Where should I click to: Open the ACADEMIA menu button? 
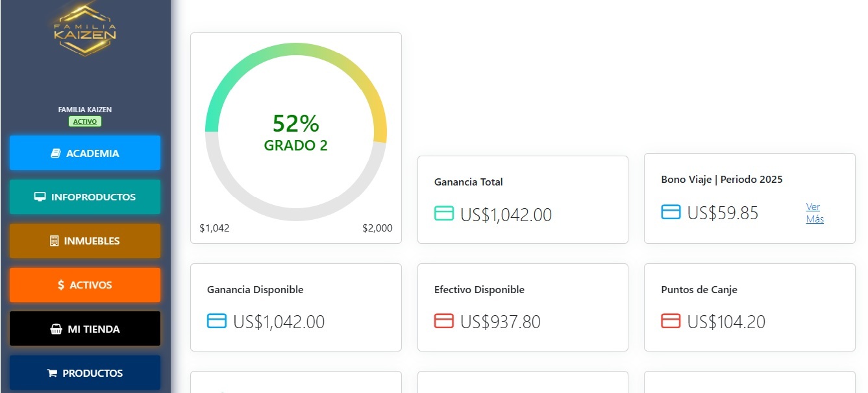[x=85, y=153]
